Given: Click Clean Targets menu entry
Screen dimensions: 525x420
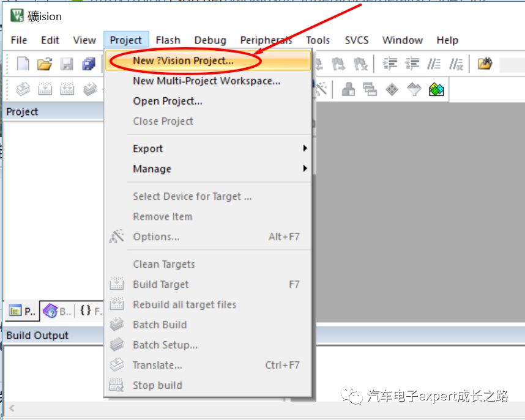Looking at the screenshot, I should pos(208,264).
